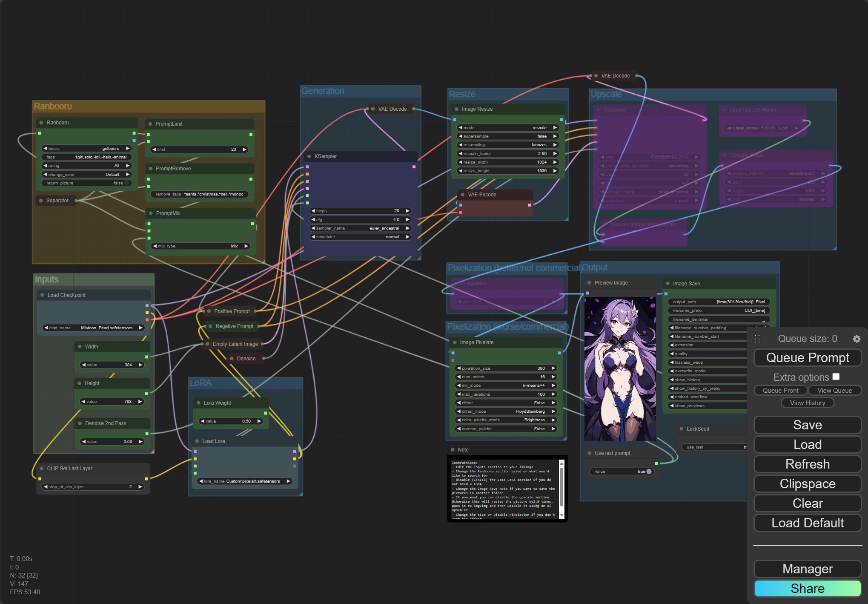Adjust the Lora Weight value slider
This screenshot has width=868, height=604.
coord(231,421)
